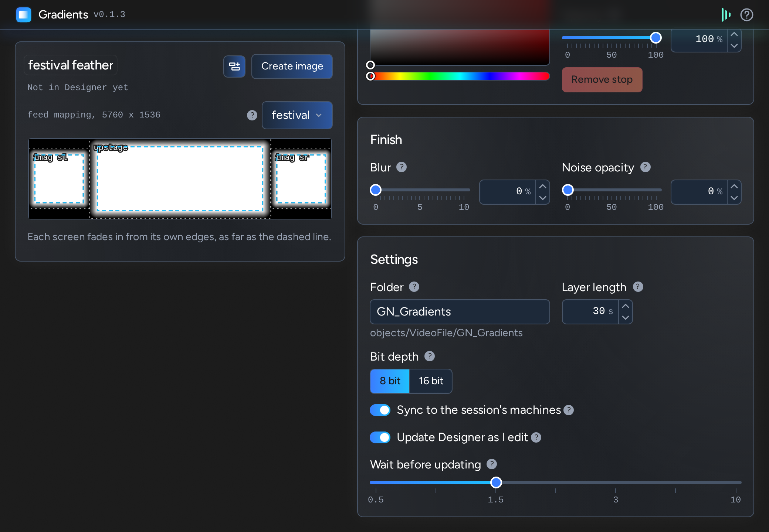Click the 100% opacity slider handle
The height and width of the screenshot is (532, 769).
656,38
